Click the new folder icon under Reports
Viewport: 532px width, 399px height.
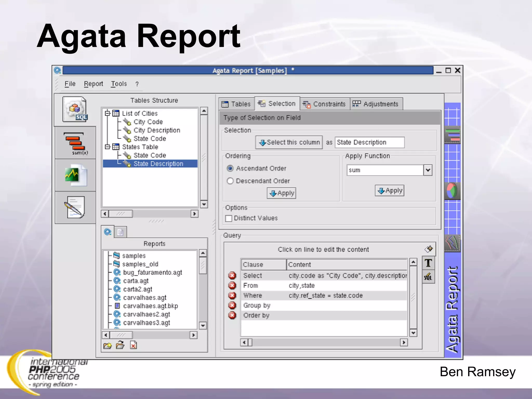(108, 345)
